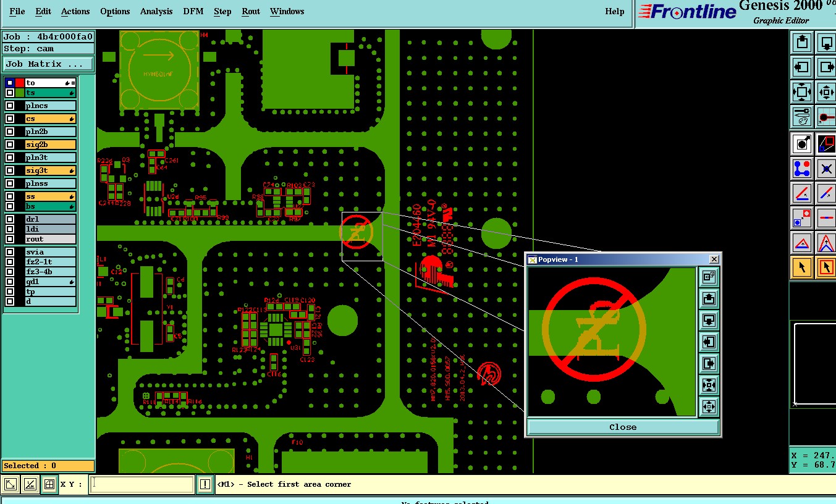Click the red pad snap-to-grid icon
Screen dimensions: 836x504
tap(826, 116)
